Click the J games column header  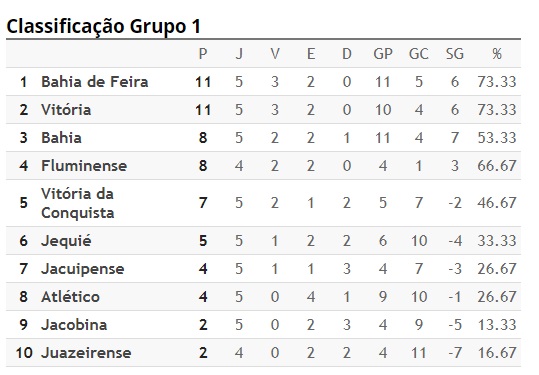(x=239, y=54)
